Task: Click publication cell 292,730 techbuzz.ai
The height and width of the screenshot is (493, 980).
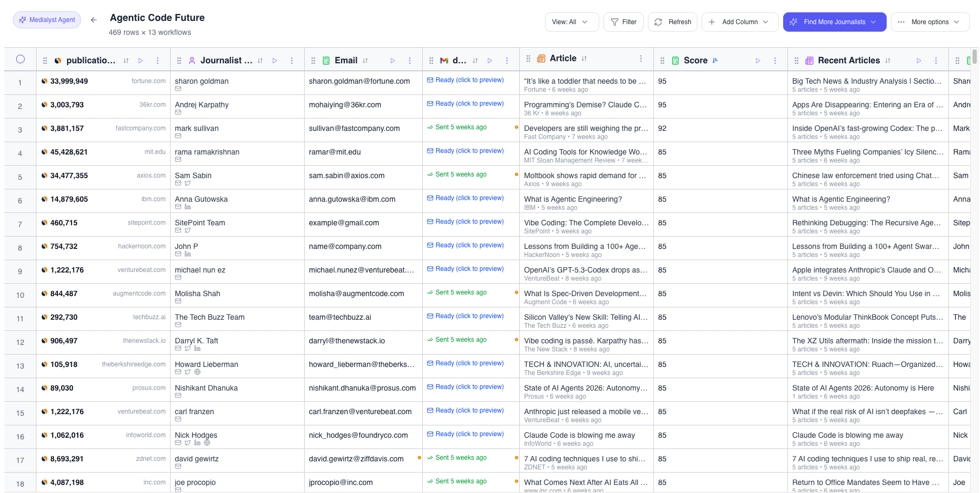Action: point(103,319)
